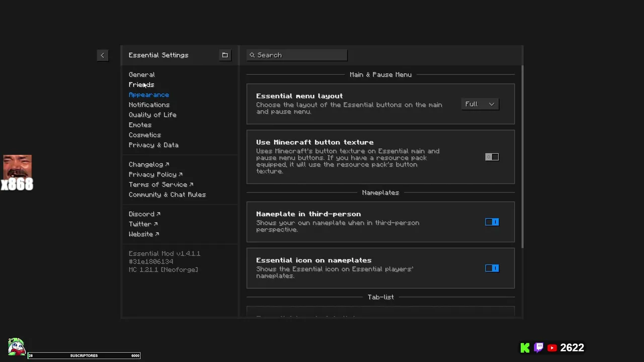Click the green Kick logo in the overlay
This screenshot has height=362, width=644.
click(x=525, y=347)
